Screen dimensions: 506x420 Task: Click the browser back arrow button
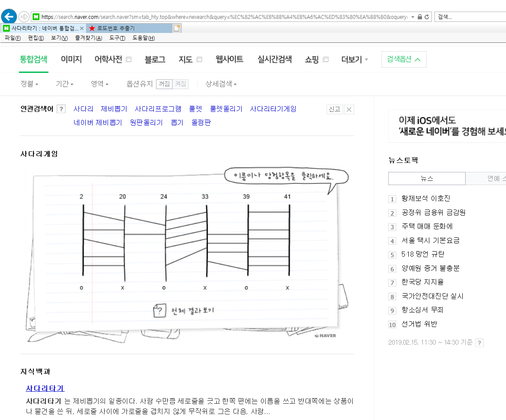pyautogui.click(x=9, y=17)
